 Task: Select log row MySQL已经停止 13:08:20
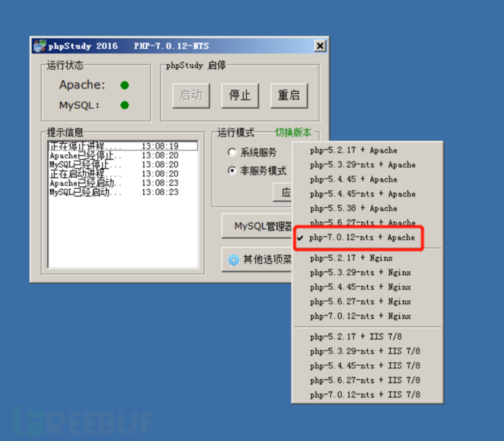[x=123, y=165]
